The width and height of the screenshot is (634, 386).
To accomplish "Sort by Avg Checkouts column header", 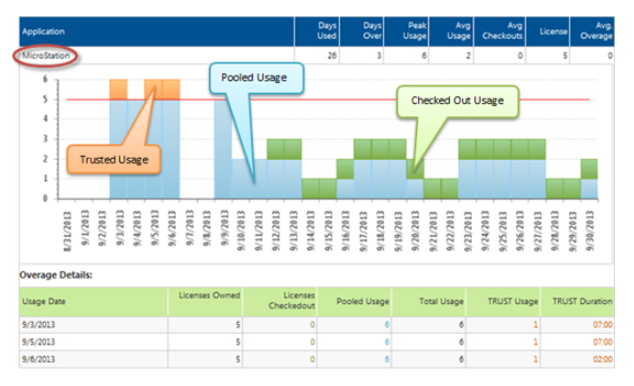I will pyautogui.click(x=502, y=31).
